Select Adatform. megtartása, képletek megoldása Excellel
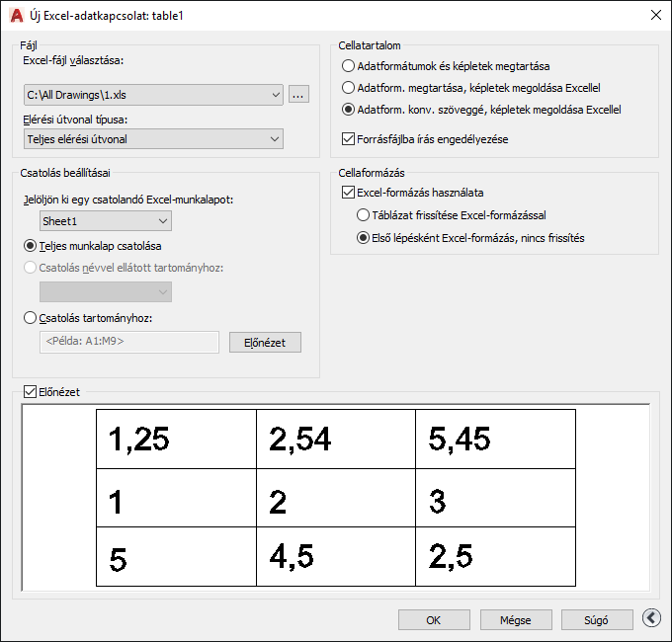Viewport: 672px width, 642px height. click(x=471, y=88)
